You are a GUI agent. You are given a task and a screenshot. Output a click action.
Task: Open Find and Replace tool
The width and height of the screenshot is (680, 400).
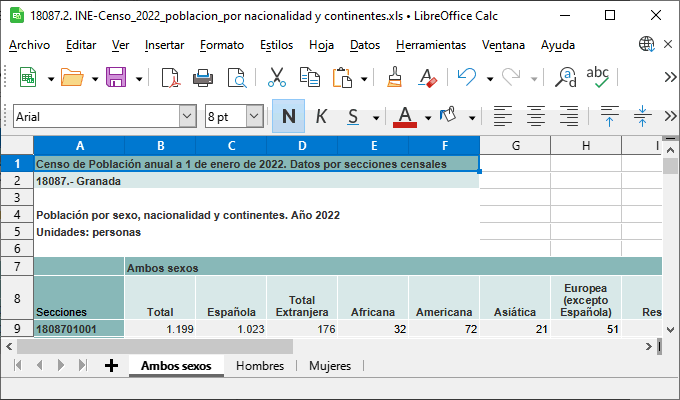coord(566,78)
